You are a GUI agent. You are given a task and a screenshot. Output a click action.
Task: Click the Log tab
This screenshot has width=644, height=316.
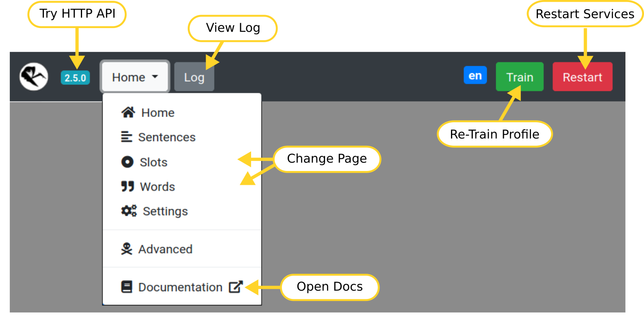coord(194,77)
